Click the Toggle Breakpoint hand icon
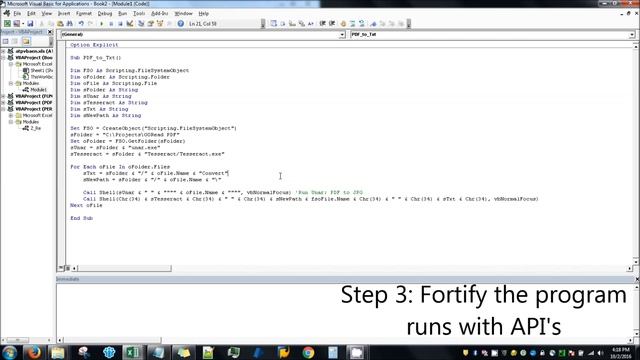The height and width of the screenshot is (360, 640). tap(343, 24)
